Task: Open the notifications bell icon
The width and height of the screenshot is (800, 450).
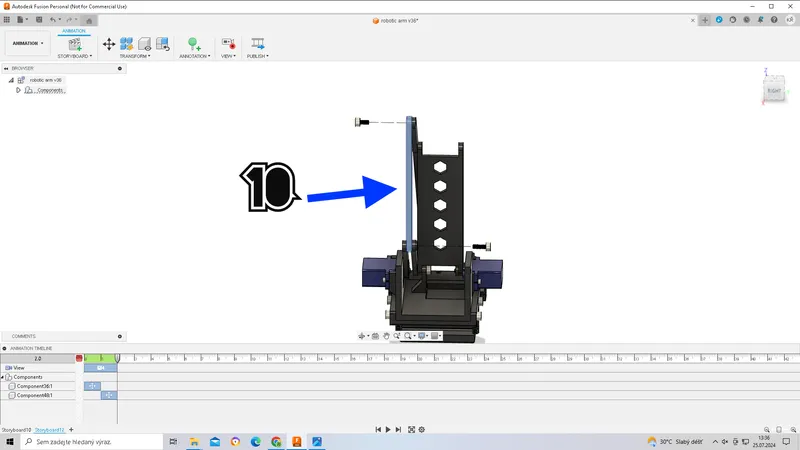Action: [x=760, y=20]
